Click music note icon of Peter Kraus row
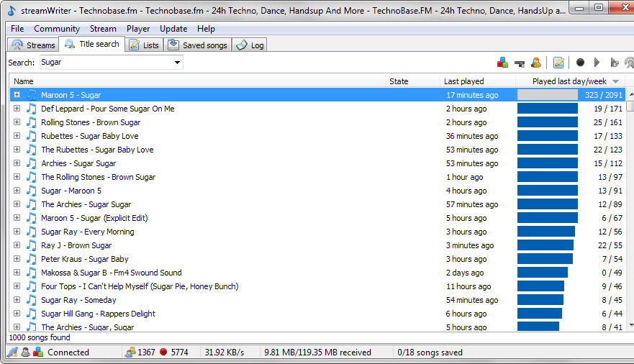This screenshot has height=364, width=634. [32, 259]
